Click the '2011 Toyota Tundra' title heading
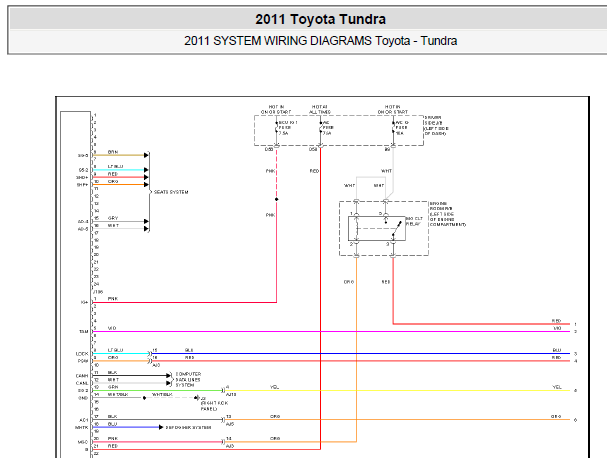Viewport: 607px width, 458px height. point(320,19)
